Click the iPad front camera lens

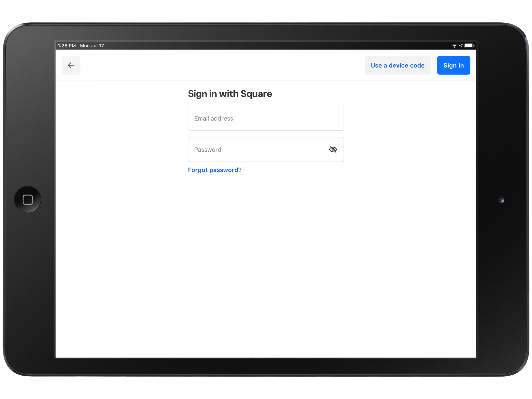(x=501, y=200)
